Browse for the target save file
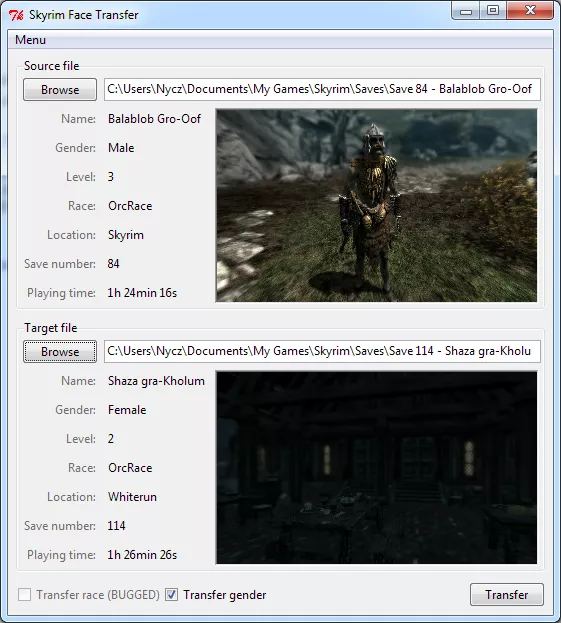The height and width of the screenshot is (623, 561). point(60,352)
